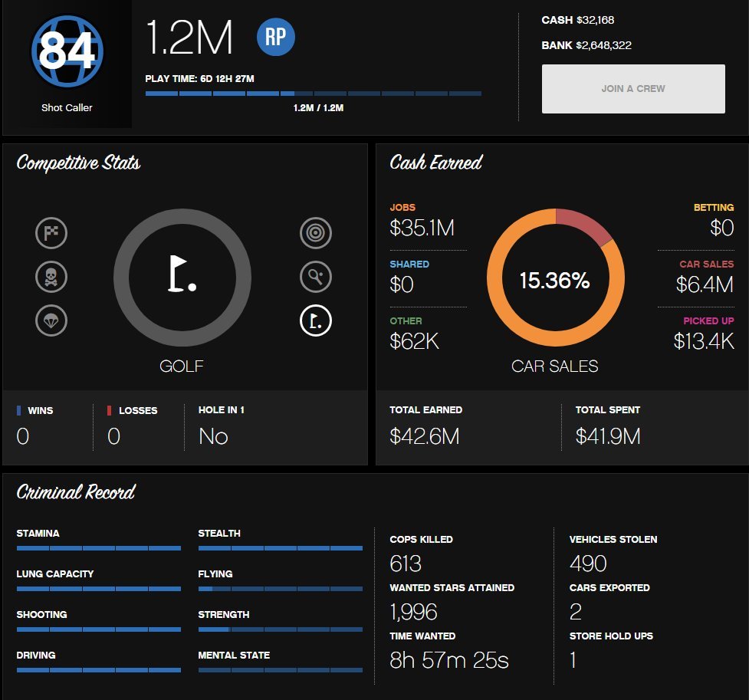
Task: Select the Parachuting icon
Action: point(51,320)
